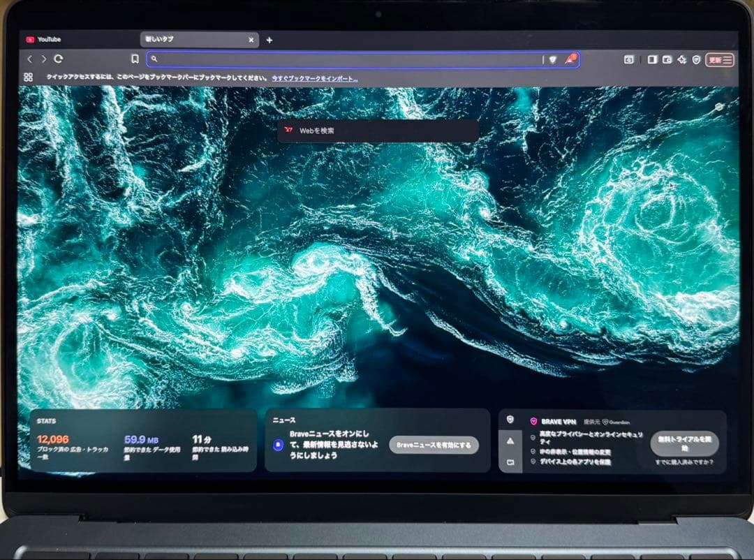The image size is (754, 560).
Task: Open Leo AI assistant icon
Action: (x=681, y=60)
